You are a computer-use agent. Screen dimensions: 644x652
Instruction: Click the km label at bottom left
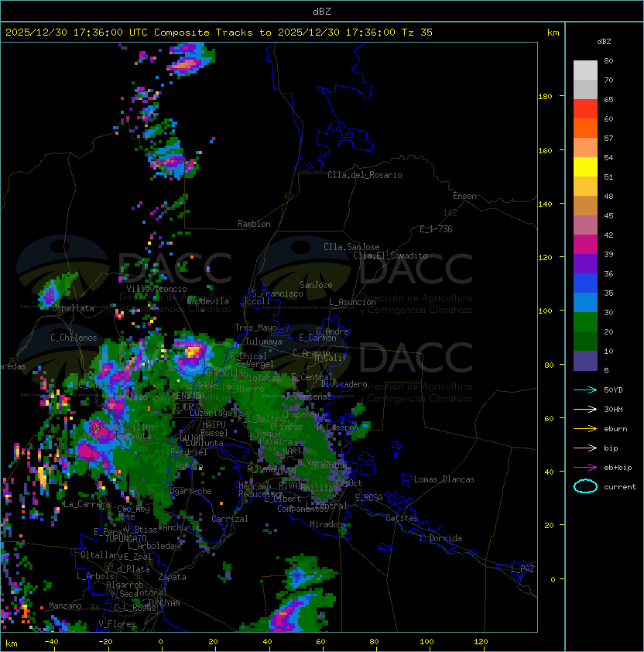click(x=12, y=643)
